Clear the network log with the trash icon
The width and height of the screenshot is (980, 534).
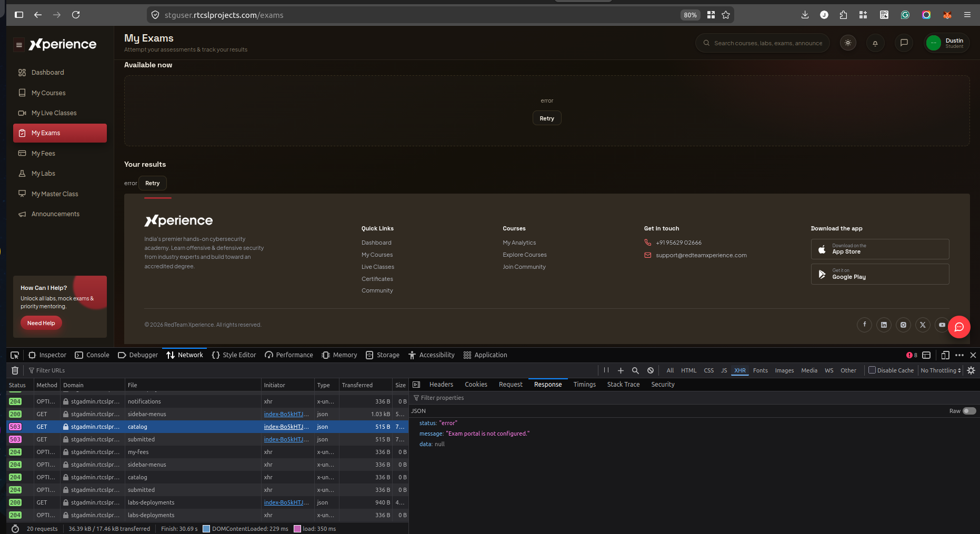(x=15, y=370)
